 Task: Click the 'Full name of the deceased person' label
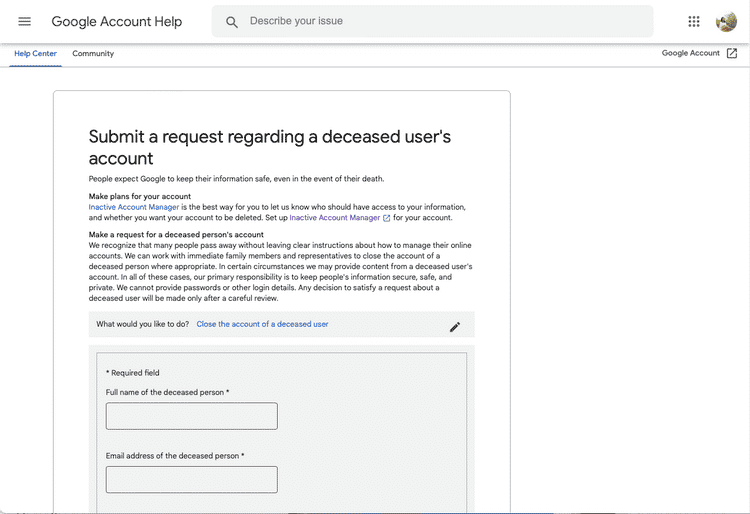167,392
